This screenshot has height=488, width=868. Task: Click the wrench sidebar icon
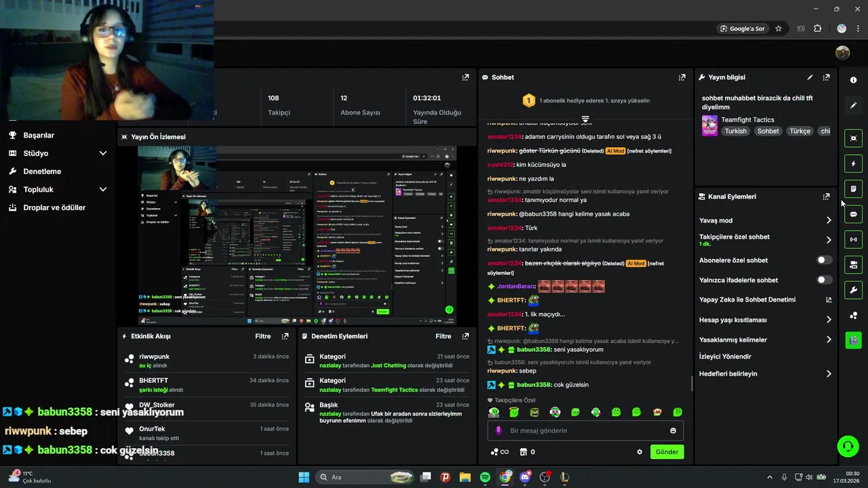853,290
